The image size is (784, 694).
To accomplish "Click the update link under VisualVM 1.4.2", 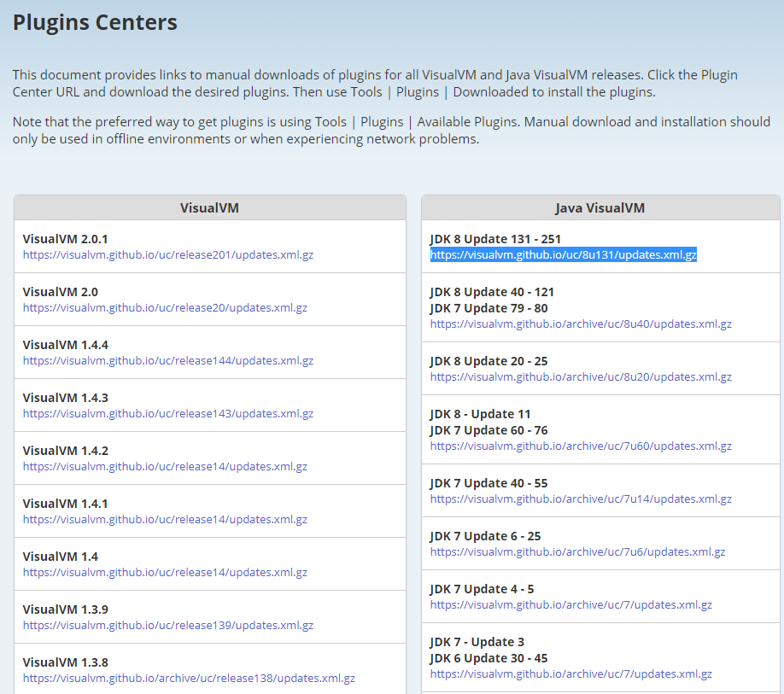I will [165, 467].
